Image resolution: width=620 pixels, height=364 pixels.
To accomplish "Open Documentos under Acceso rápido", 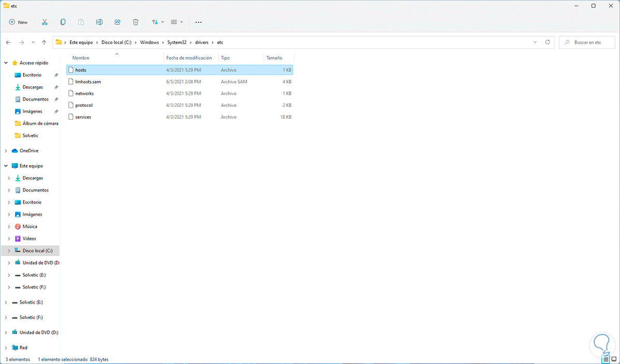I will coord(36,99).
